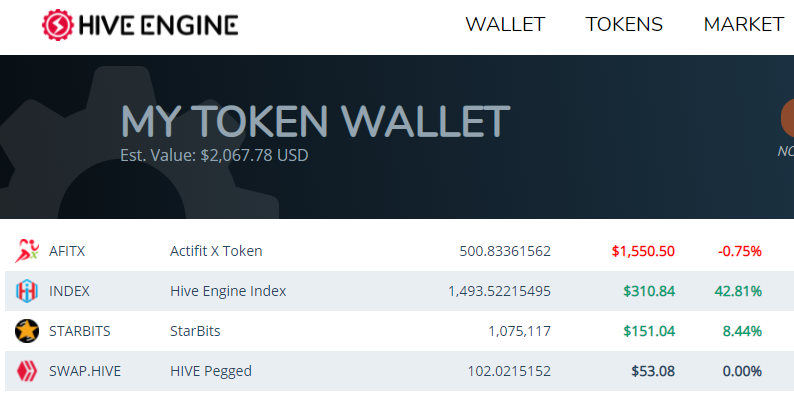794x396 pixels.
Task: Click the STARBITS star icon
Action: click(x=27, y=331)
